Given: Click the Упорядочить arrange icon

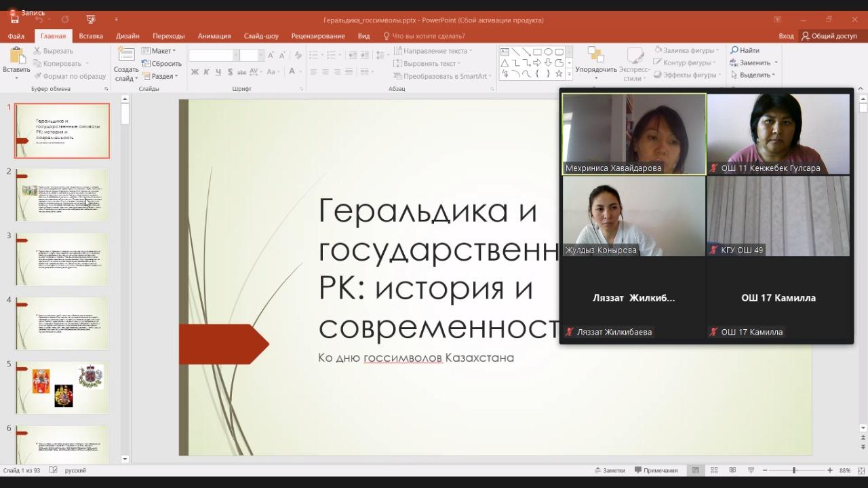Looking at the screenshot, I should coord(595,56).
